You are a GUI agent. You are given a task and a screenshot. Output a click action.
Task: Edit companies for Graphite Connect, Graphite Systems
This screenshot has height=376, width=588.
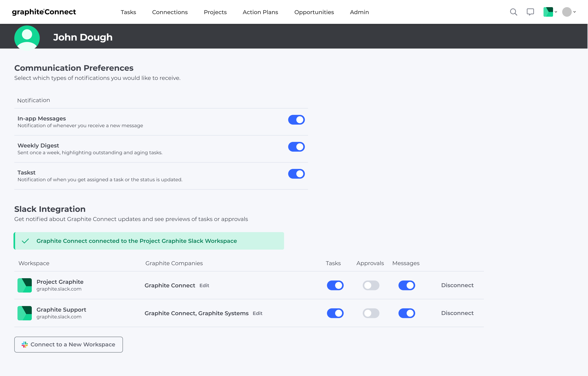[x=257, y=313]
